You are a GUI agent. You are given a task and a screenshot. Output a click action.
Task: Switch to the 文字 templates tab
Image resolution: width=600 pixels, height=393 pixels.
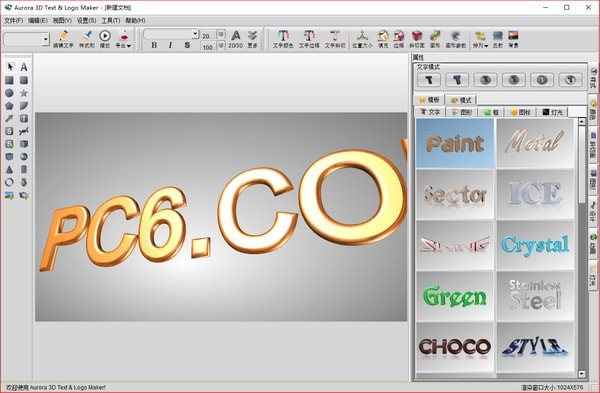click(x=430, y=112)
